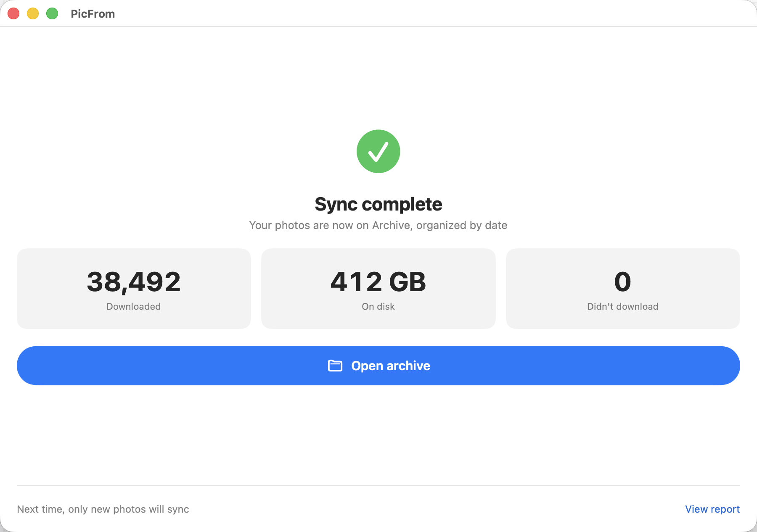Viewport: 757px width, 532px height.
Task: Click the On disk label
Action: click(378, 306)
